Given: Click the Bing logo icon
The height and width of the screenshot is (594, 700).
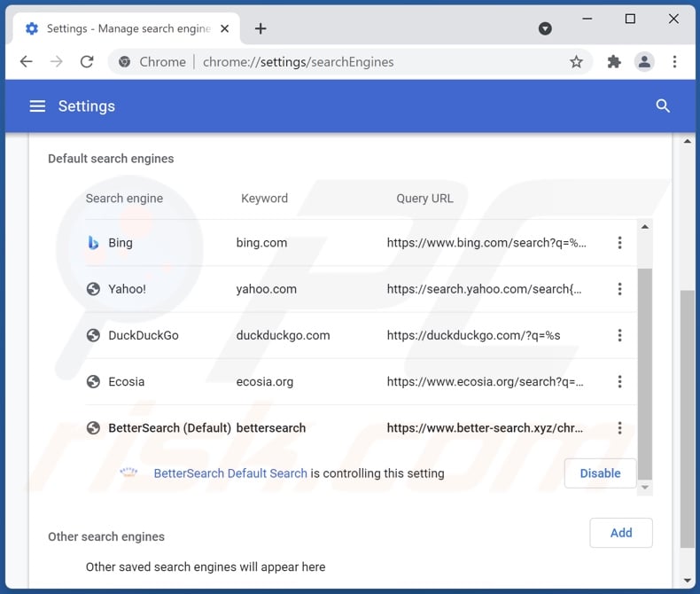Looking at the screenshot, I should pos(93,243).
